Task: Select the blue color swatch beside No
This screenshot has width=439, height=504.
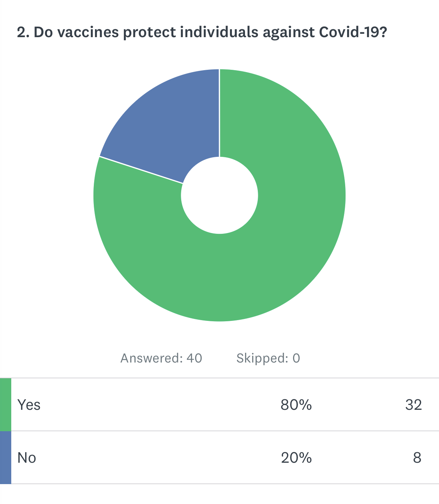Action: 6,457
